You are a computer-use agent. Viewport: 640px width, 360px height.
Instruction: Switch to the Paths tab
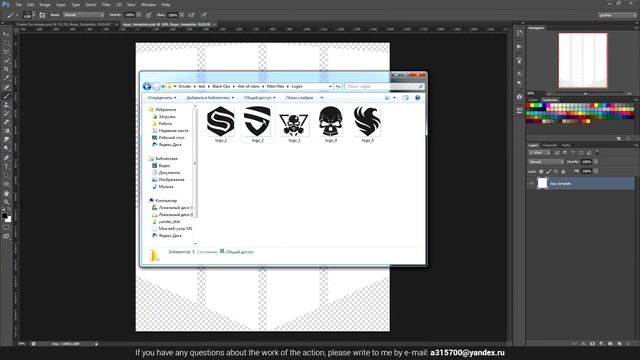[x=566, y=145]
